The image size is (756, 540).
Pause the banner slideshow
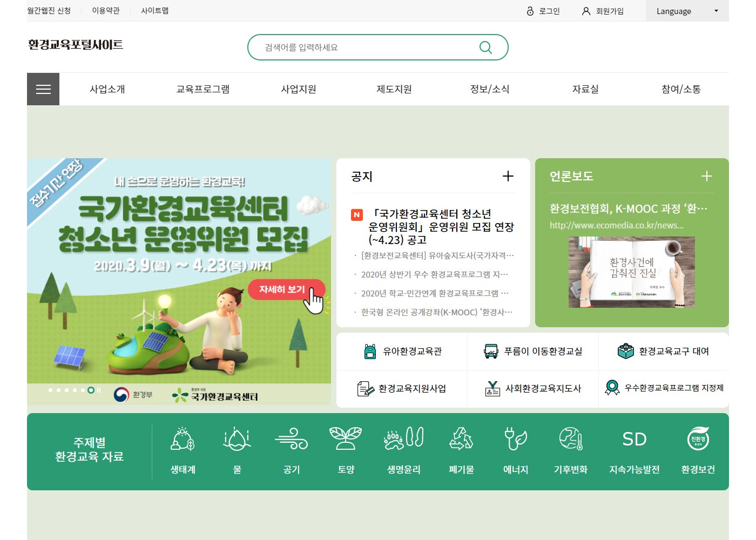point(99,390)
